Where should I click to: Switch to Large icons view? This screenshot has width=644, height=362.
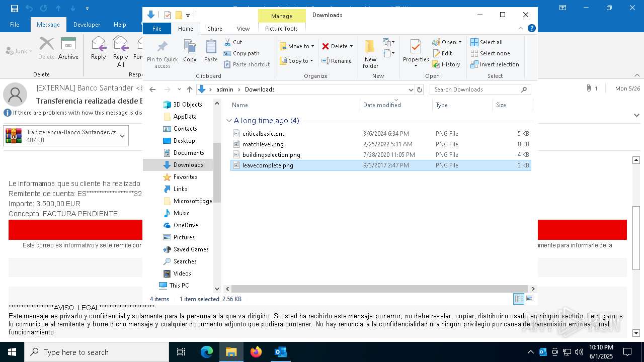pos(529,299)
